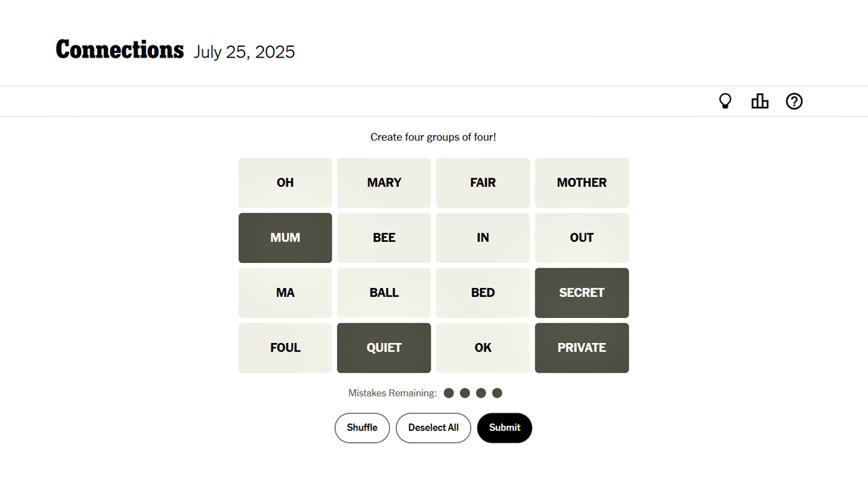The width and height of the screenshot is (868, 488).
Task: Open the help question mark icon
Action: [794, 102]
